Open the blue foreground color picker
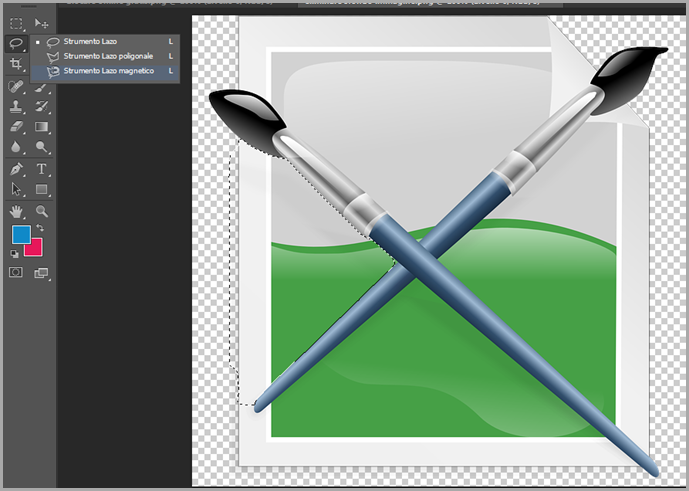The height and width of the screenshot is (491, 689). tap(21, 234)
